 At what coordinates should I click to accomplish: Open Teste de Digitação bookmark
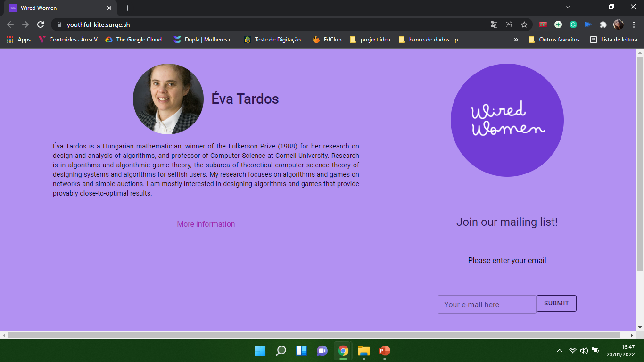[x=274, y=40]
